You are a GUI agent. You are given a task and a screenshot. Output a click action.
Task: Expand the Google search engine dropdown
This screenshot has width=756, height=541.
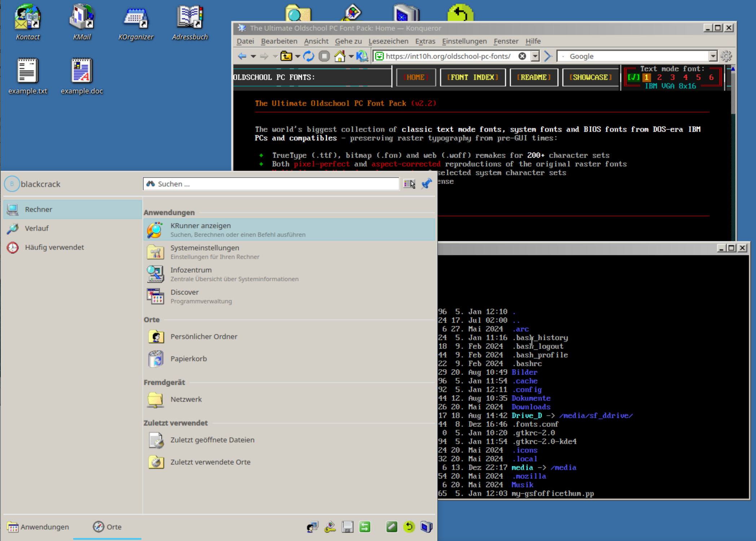(713, 56)
